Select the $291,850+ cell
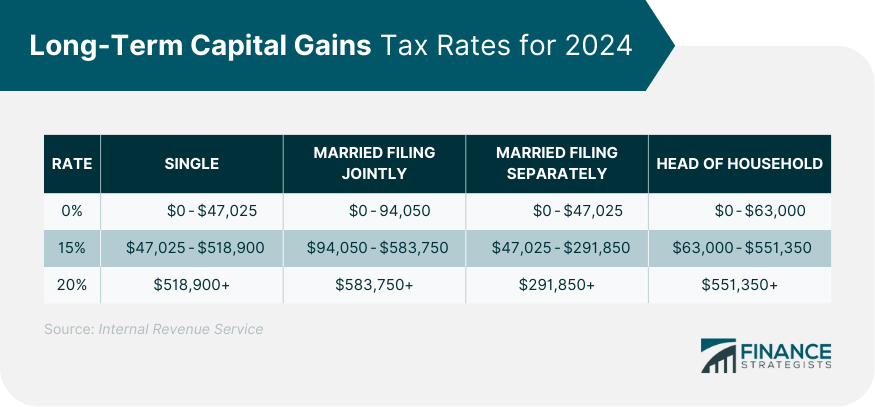 [x=557, y=285]
